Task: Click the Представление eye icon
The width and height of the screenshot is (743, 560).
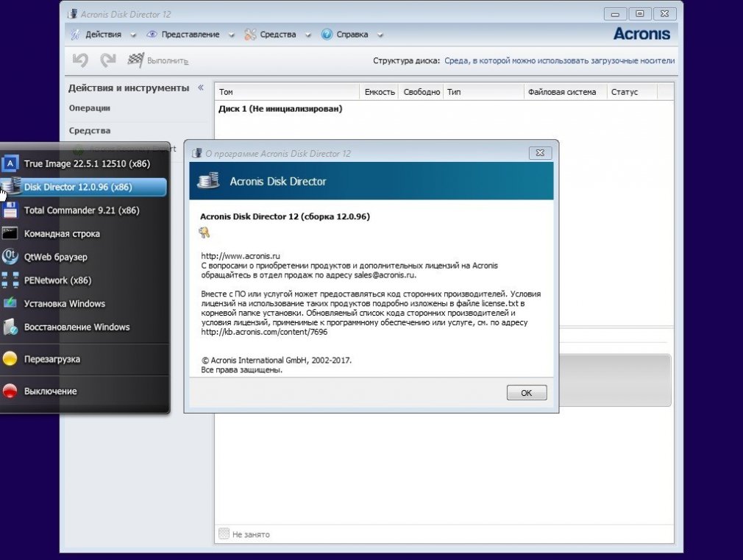Action: click(x=152, y=35)
